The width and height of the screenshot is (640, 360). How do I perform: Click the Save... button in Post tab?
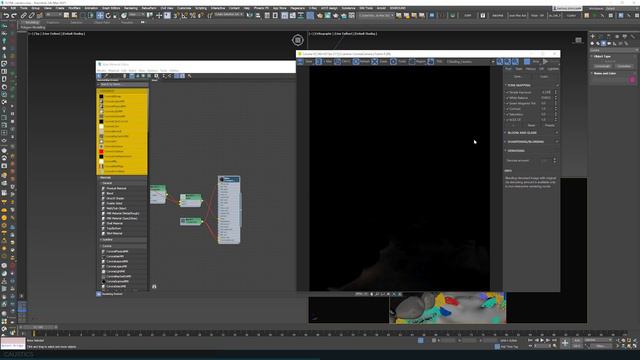click(518, 77)
